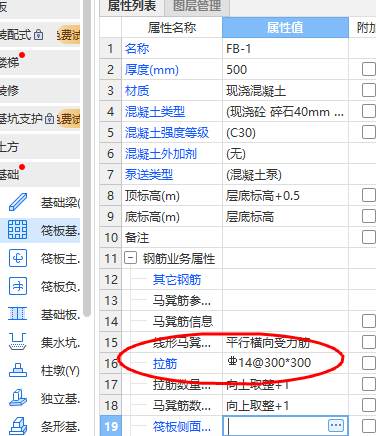Tick the checkbox in the 厚度(mm) row
Screen dimensions: 376x436
pos(369,69)
